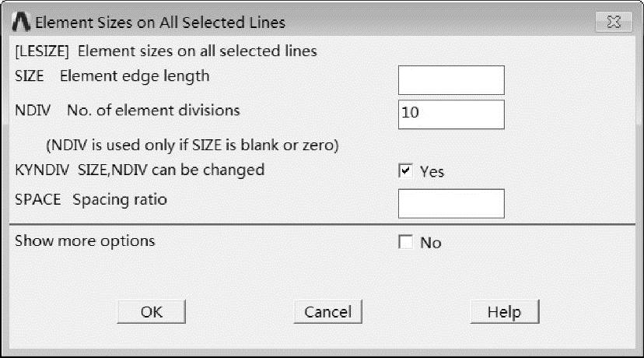Click the ANSYS logo icon in title bar
The width and height of the screenshot is (644, 358).
click(21, 23)
